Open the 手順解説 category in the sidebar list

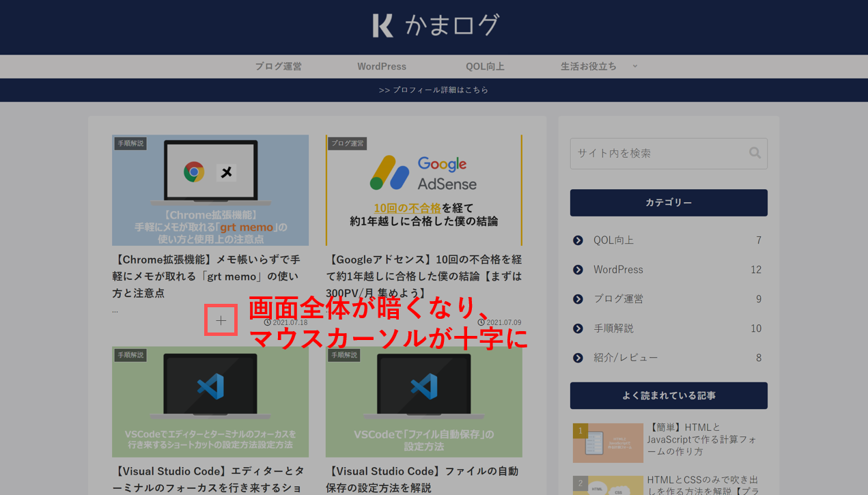point(613,328)
